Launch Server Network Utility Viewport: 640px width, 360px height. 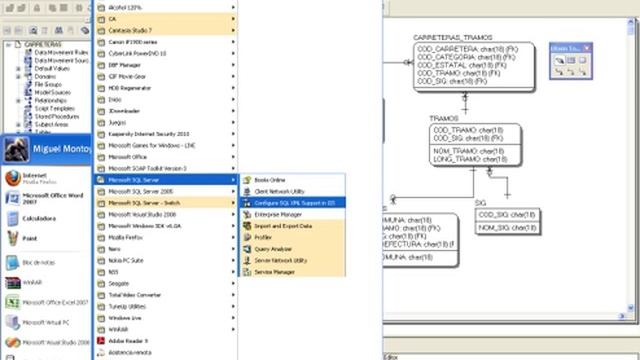pyautogui.click(x=293, y=260)
